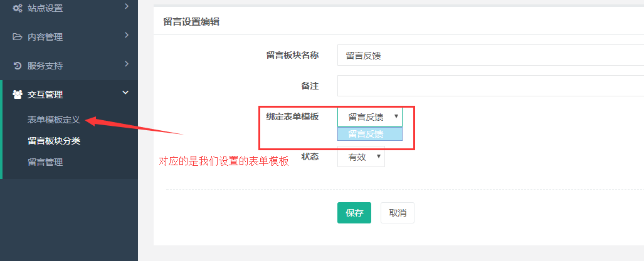
Task: Open 留言板块分类 in the sidebar
Action: point(54,141)
